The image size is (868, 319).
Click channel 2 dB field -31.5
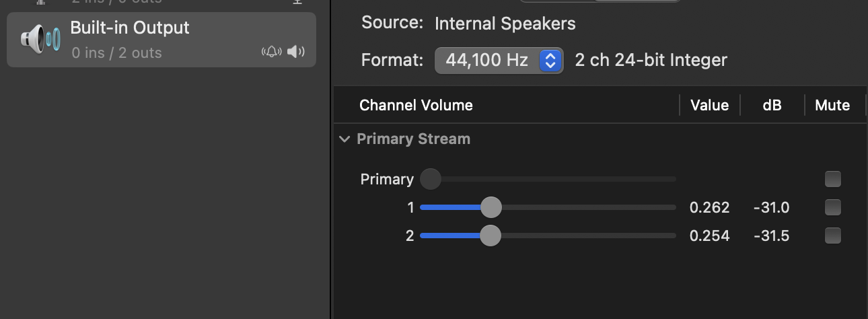tap(771, 236)
